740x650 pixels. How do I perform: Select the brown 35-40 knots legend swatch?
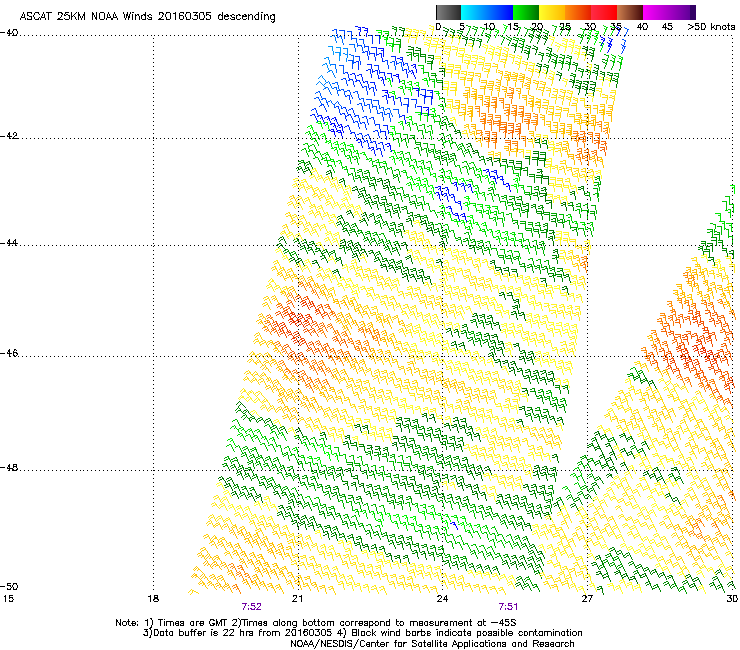(630, 12)
